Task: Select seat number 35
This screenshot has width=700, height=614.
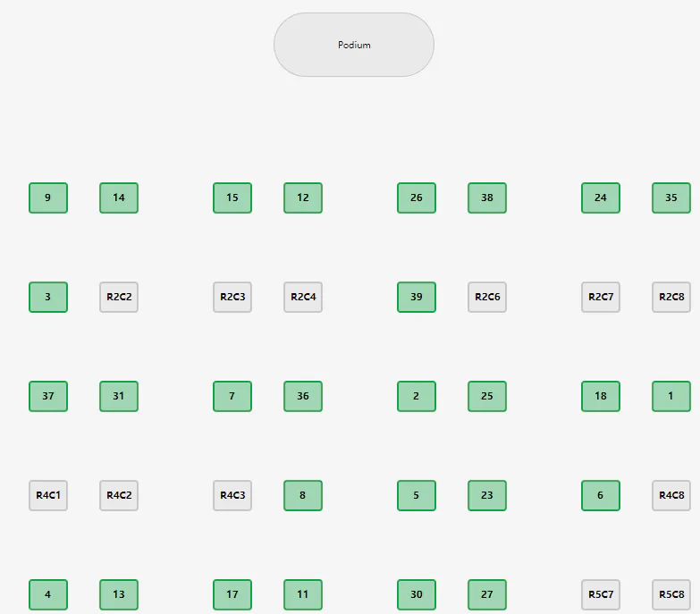Action: coord(671,198)
